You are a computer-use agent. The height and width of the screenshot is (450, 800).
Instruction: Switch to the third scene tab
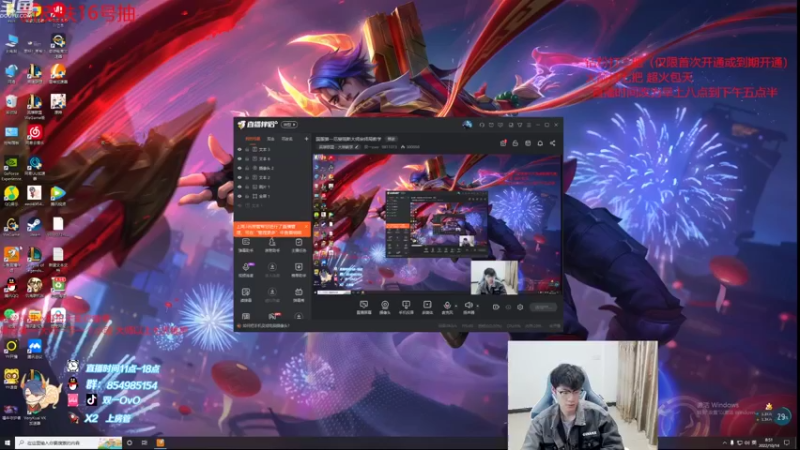point(287,139)
